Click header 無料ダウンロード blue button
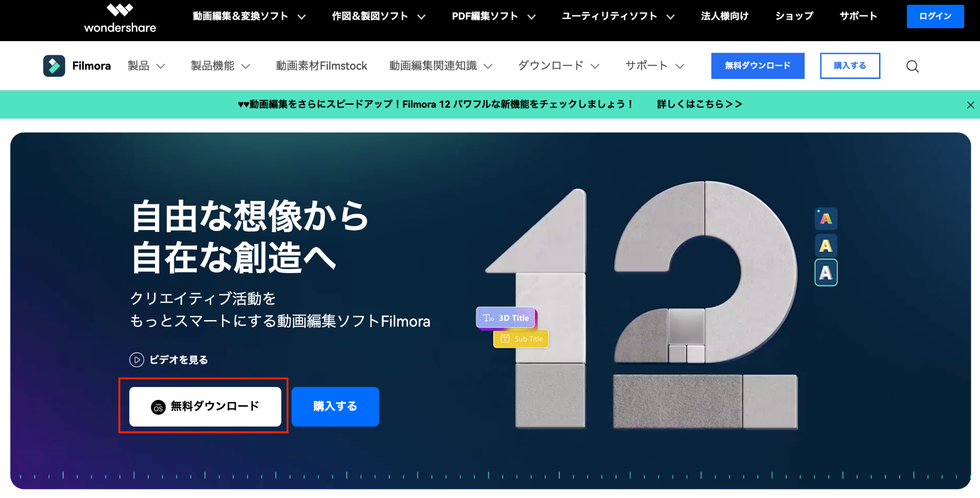980x498 pixels. coord(757,66)
